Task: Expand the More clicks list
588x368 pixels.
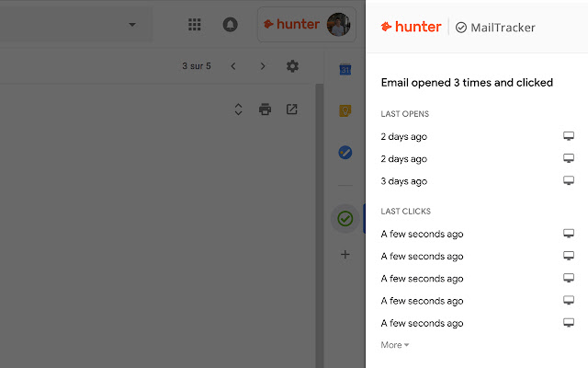Action: click(x=395, y=345)
